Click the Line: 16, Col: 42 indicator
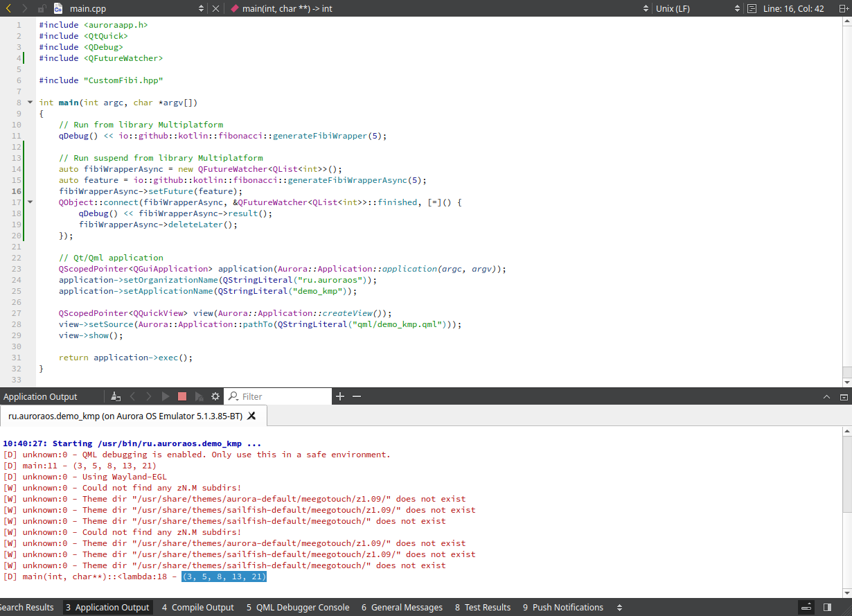This screenshot has height=616, width=852. click(793, 8)
